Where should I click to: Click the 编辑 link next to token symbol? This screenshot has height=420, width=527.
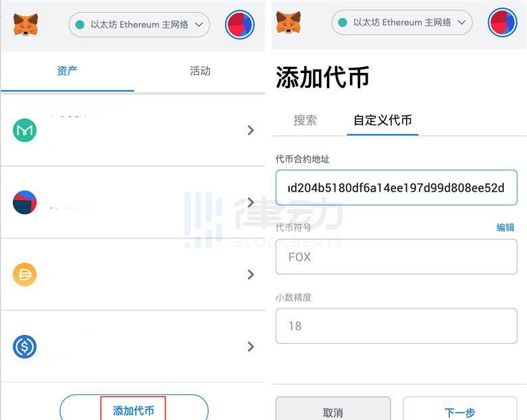[505, 228]
